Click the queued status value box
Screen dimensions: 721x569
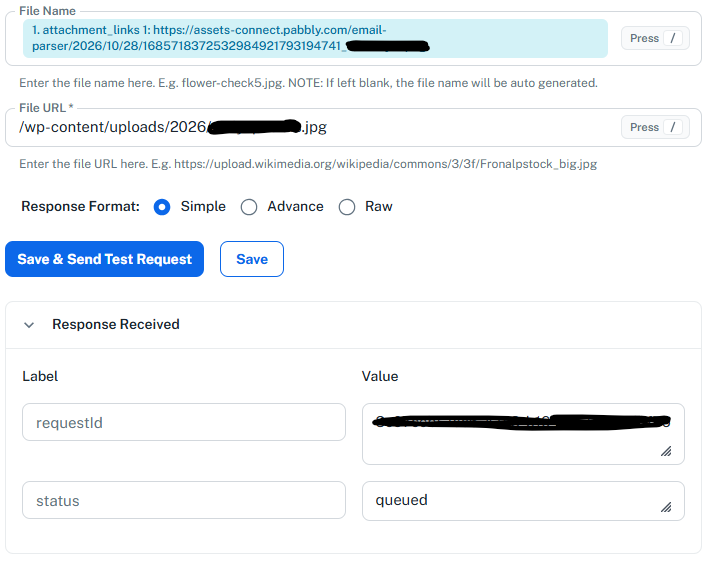pos(523,501)
